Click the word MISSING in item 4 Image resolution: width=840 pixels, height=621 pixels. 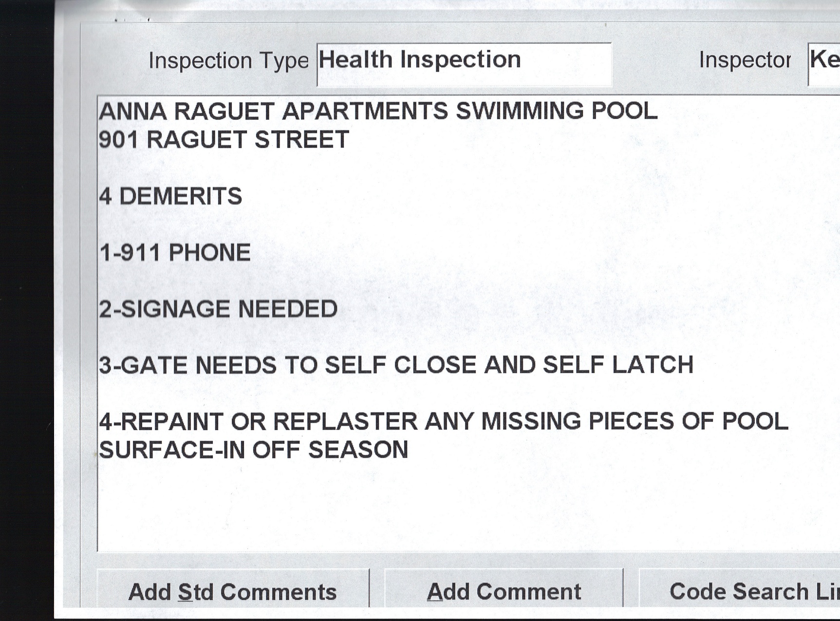(x=531, y=421)
